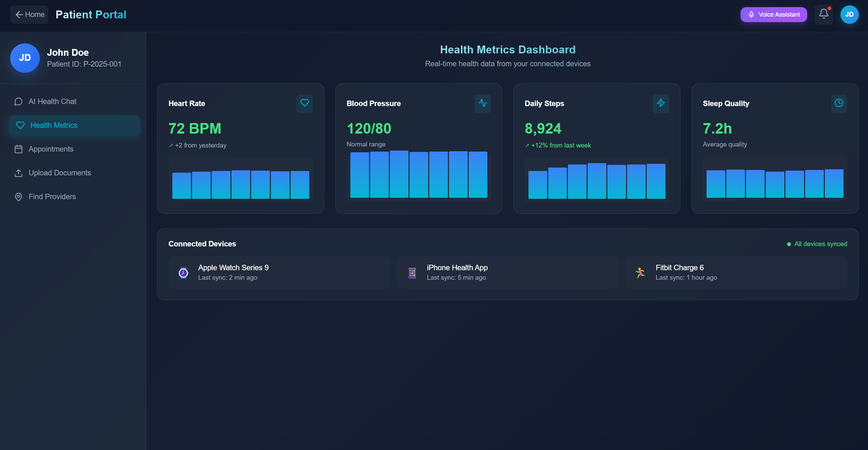
Task: Click the Fitbit Charge 6 runner icon
Action: click(641, 273)
